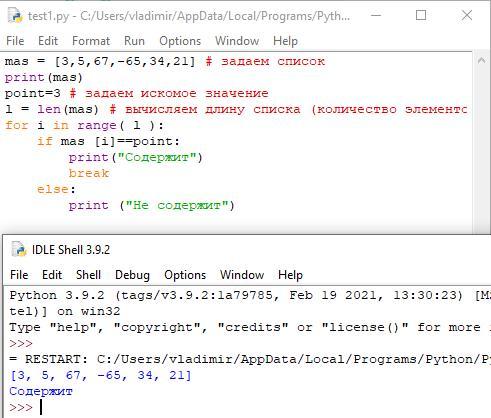The image size is (491, 418).
Task: Minimize the test1.py editor window
Action: (x=376, y=15)
